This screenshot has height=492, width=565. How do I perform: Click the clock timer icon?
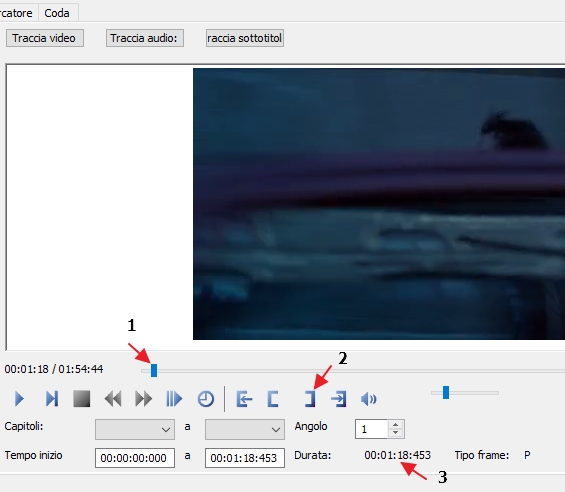pos(206,399)
